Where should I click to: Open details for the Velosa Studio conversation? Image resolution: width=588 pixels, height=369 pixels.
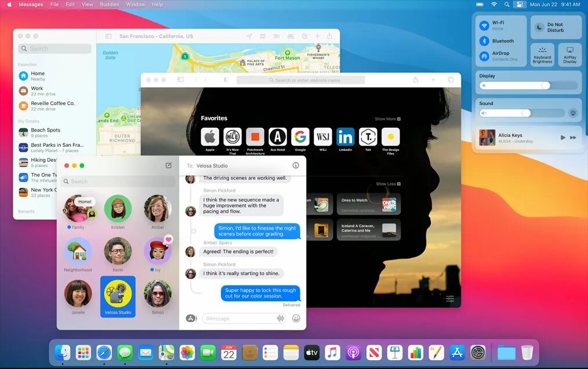[x=296, y=165]
